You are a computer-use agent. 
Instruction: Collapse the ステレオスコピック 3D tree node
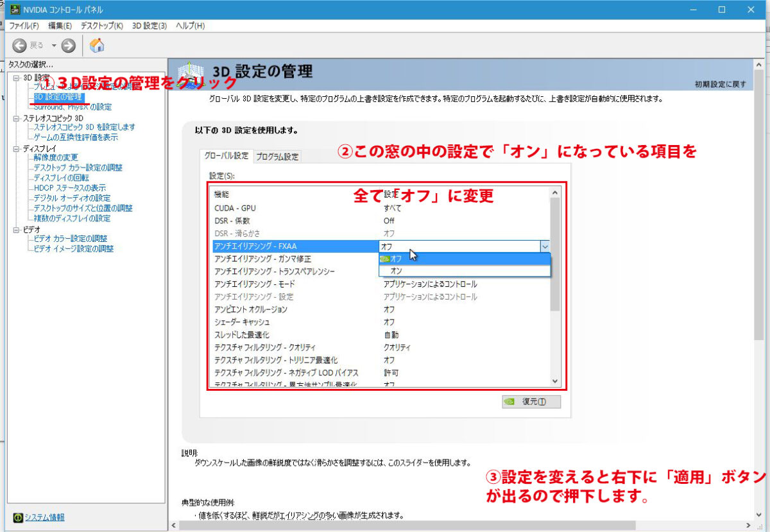coord(16,118)
